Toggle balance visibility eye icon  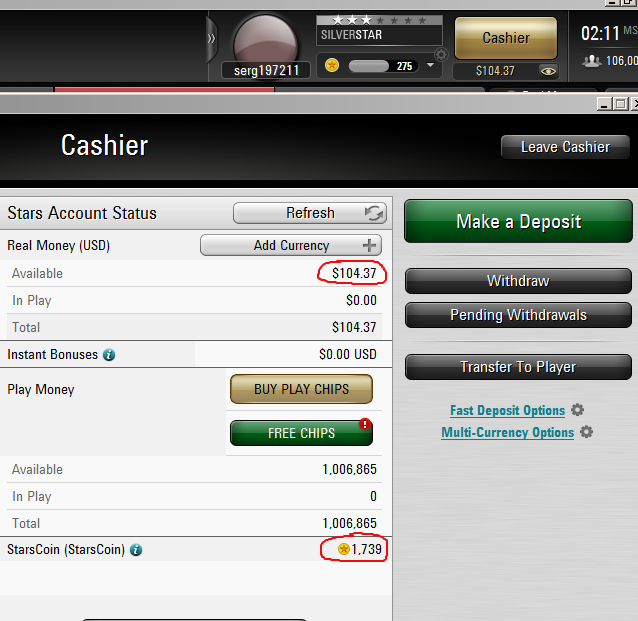click(548, 72)
